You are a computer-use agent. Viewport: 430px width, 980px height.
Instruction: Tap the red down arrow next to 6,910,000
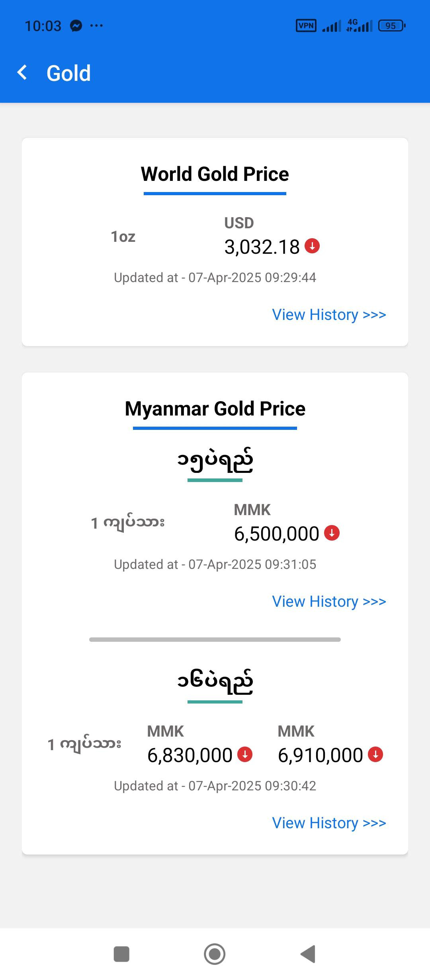click(x=375, y=754)
